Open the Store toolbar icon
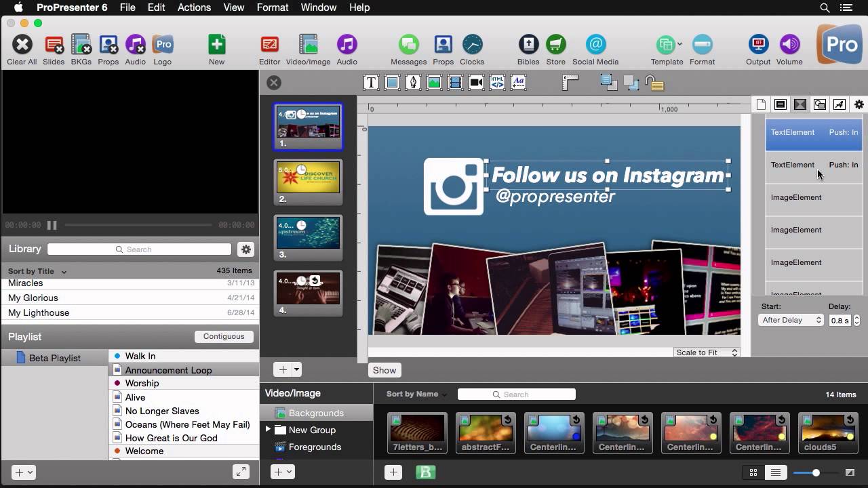This screenshot has height=488, width=868. click(x=555, y=45)
